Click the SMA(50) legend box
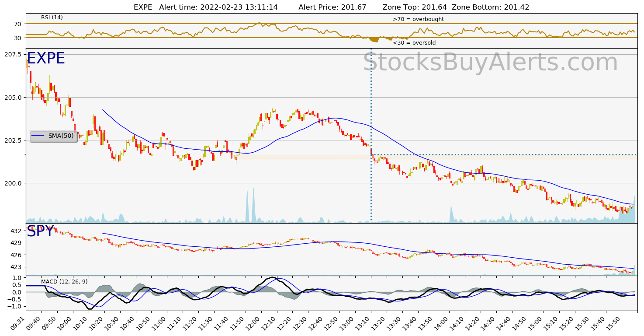The height and width of the screenshot is (336, 644). coord(54,136)
